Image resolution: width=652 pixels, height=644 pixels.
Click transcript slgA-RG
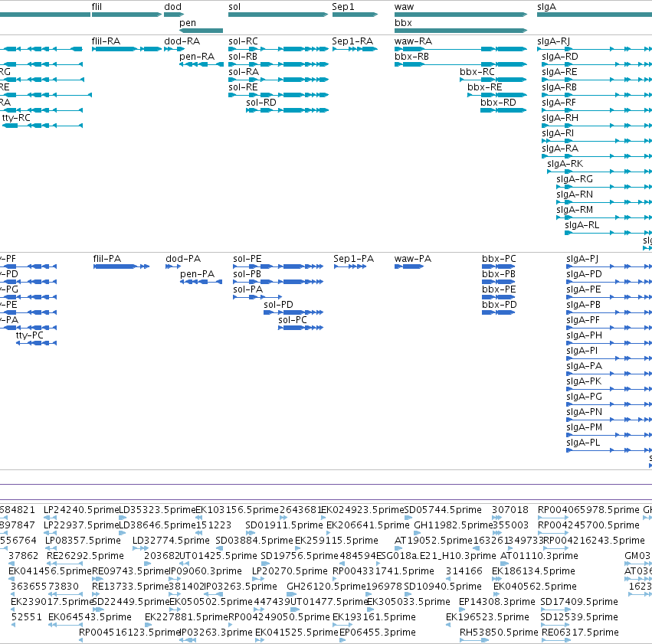click(604, 187)
